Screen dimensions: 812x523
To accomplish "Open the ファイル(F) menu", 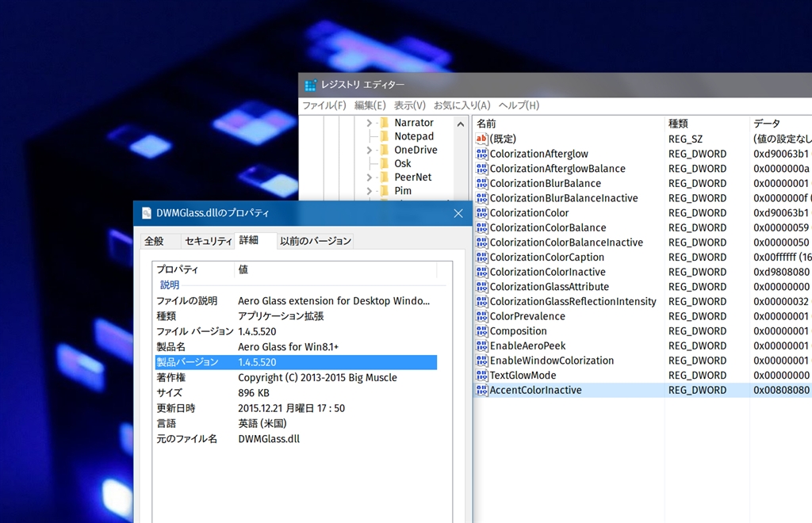I will 324,105.
